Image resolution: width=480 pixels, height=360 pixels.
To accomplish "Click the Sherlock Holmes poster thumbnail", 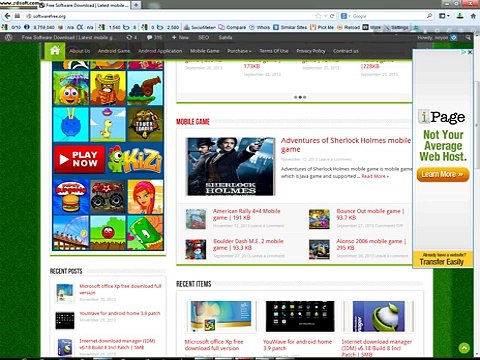I will [231, 166].
